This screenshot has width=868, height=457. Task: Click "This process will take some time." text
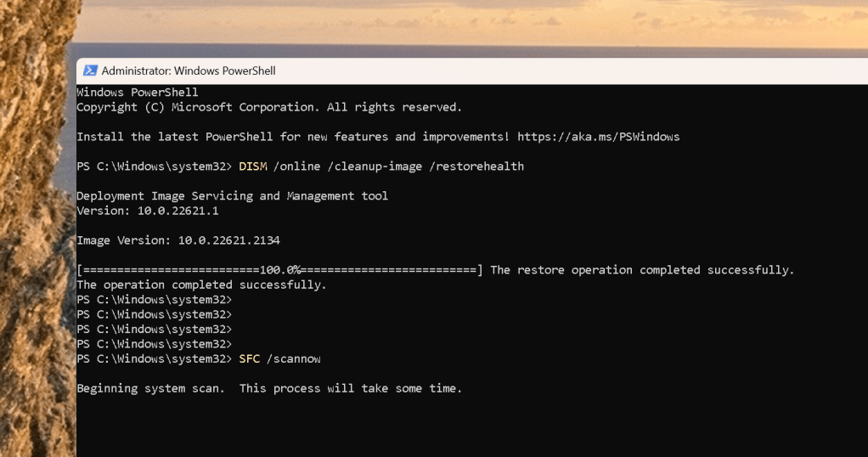pos(351,388)
